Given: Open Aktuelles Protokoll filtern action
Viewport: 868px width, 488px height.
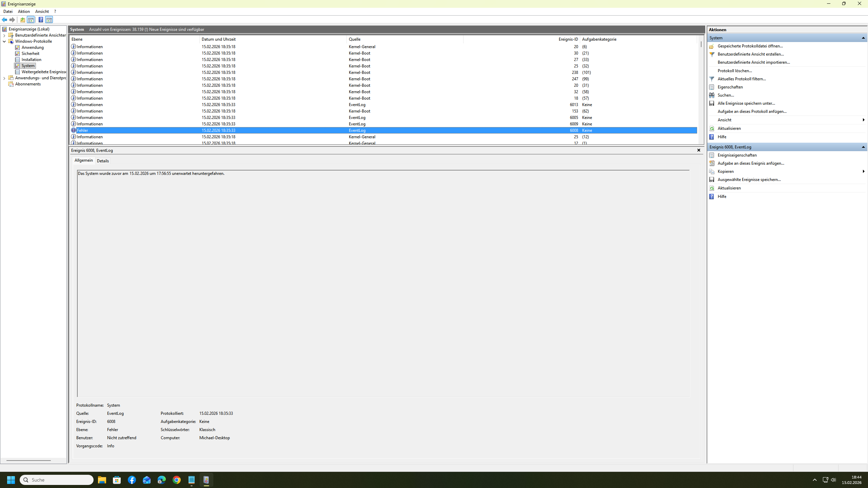Looking at the screenshot, I should pos(742,79).
